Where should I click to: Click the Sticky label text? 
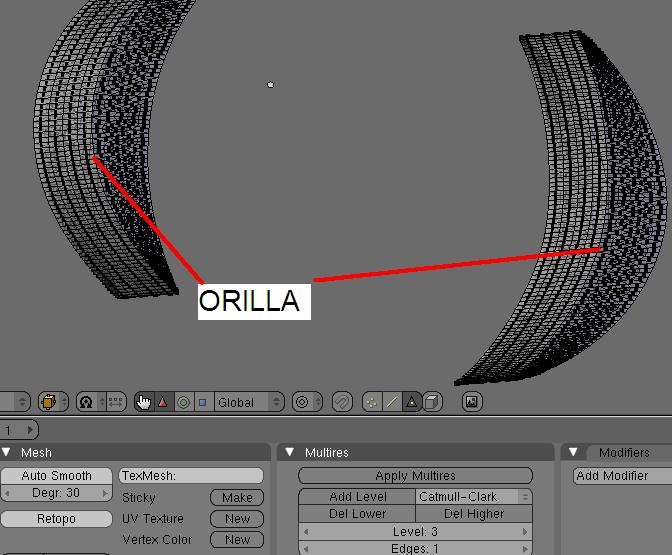pyautogui.click(x=138, y=498)
